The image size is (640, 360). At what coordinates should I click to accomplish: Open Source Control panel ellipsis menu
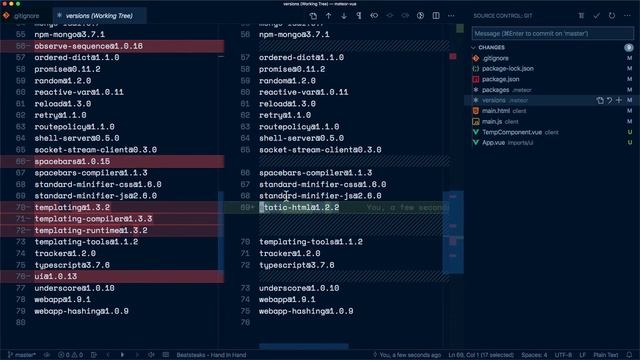(627, 16)
